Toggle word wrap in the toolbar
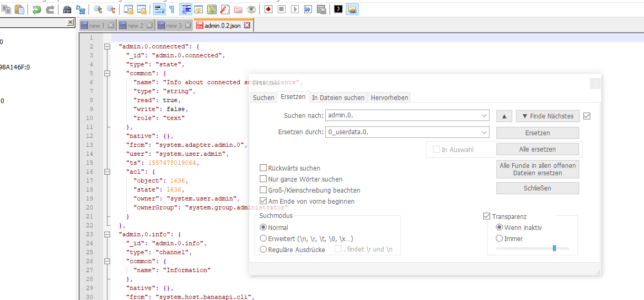 click(x=159, y=9)
